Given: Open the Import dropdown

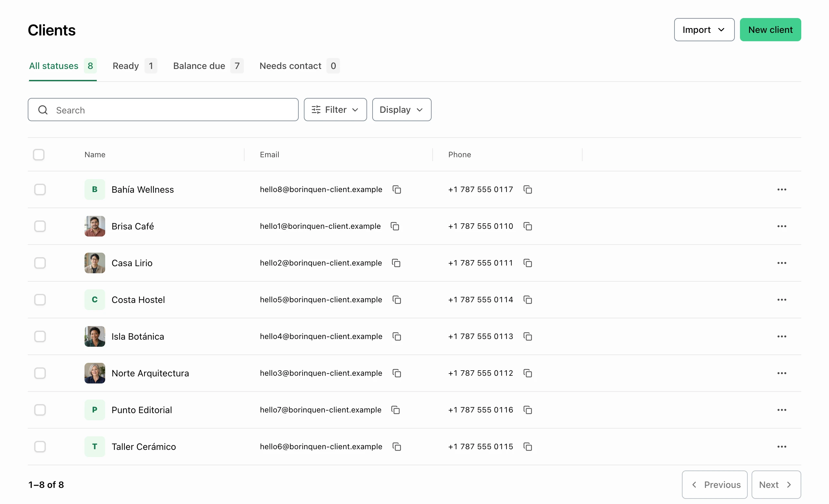Looking at the screenshot, I should [704, 30].
